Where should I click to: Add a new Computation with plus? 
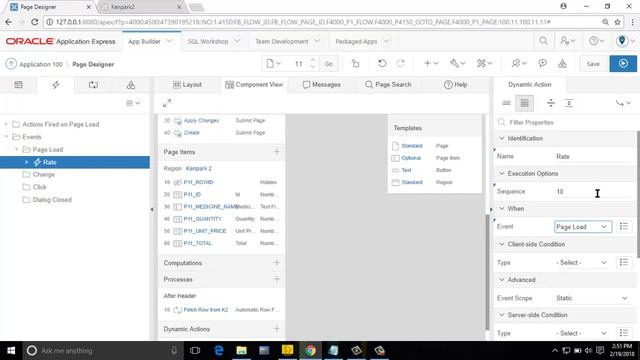click(x=277, y=263)
